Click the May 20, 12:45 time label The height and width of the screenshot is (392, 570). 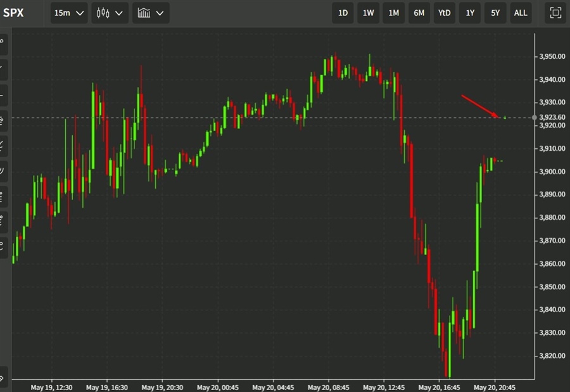coord(384,388)
